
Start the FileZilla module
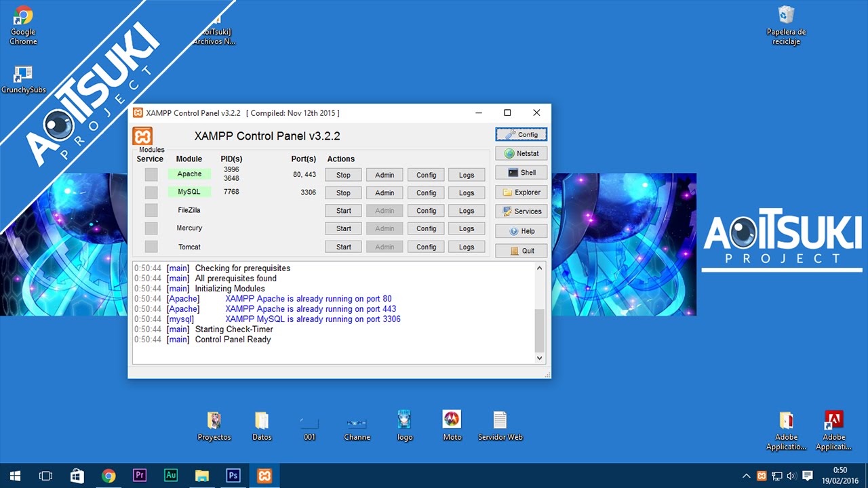click(x=344, y=211)
